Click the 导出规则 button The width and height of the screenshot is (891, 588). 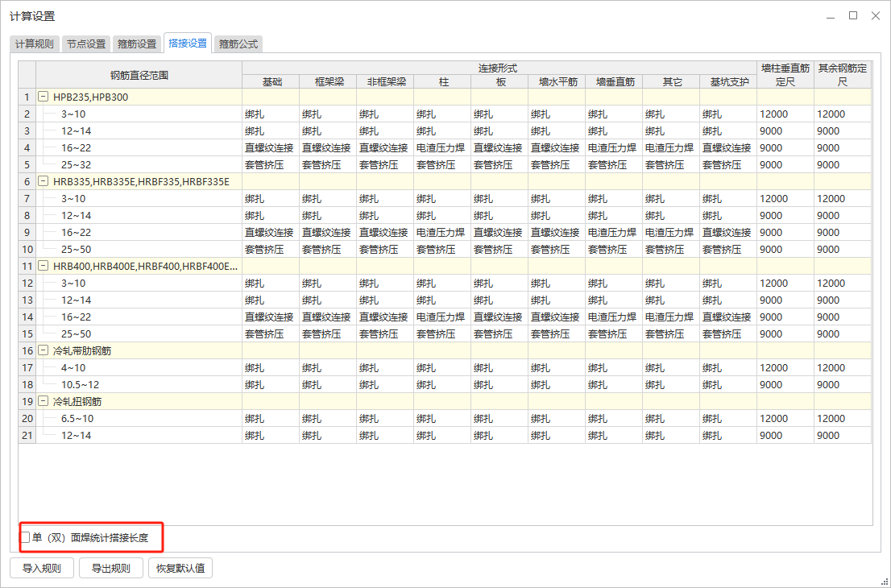coord(111,568)
